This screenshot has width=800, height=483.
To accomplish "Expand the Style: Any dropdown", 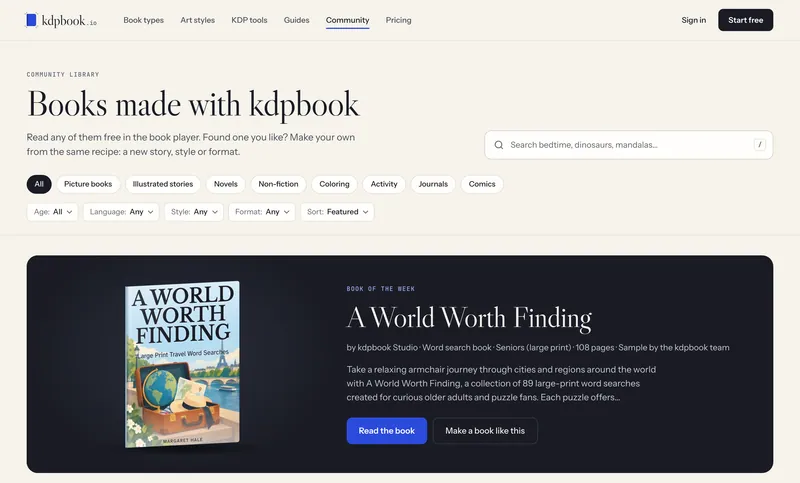I will pos(194,212).
